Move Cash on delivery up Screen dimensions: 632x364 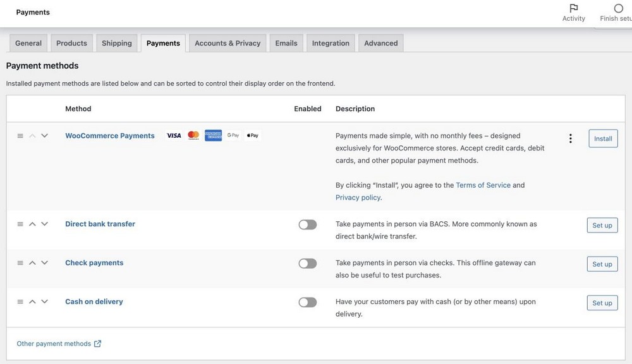[x=32, y=301]
